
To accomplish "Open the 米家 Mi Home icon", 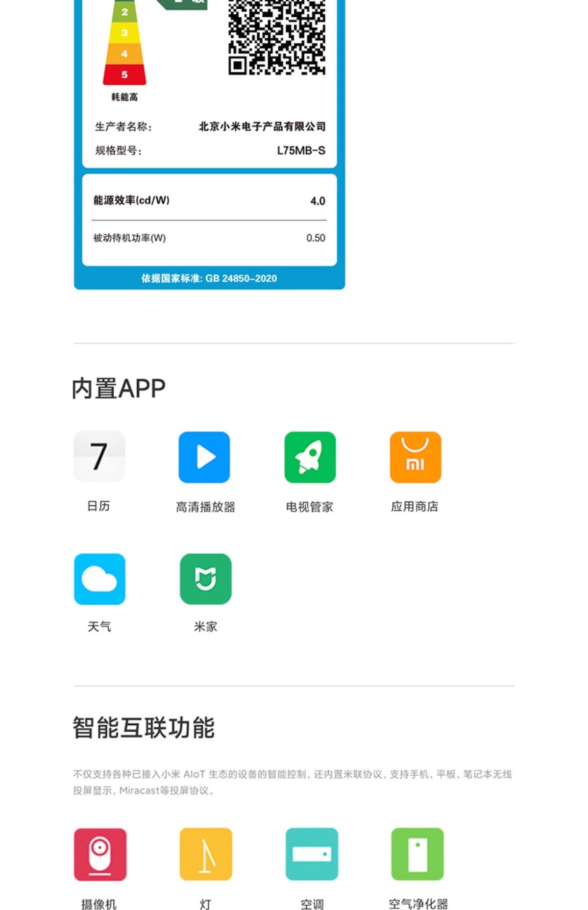I will [x=205, y=579].
